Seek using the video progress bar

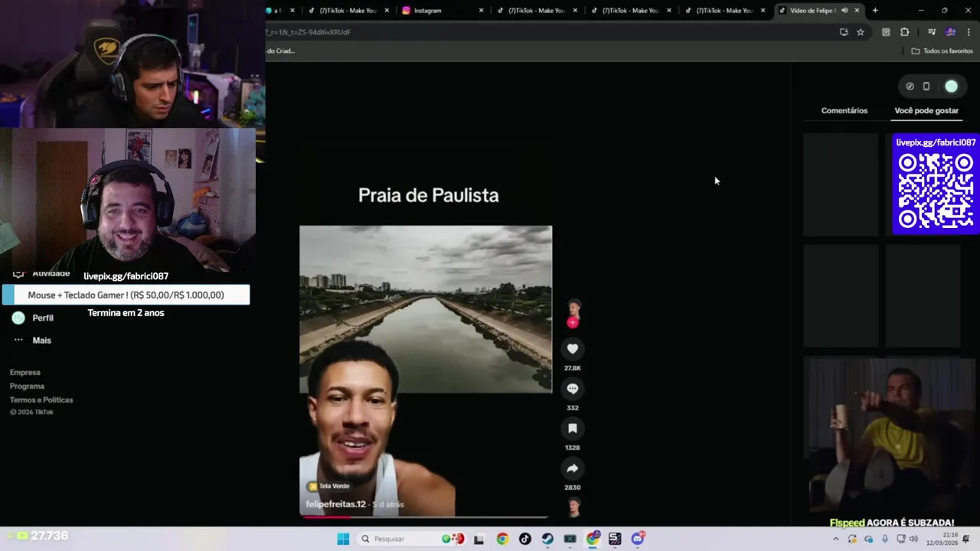coord(426,517)
